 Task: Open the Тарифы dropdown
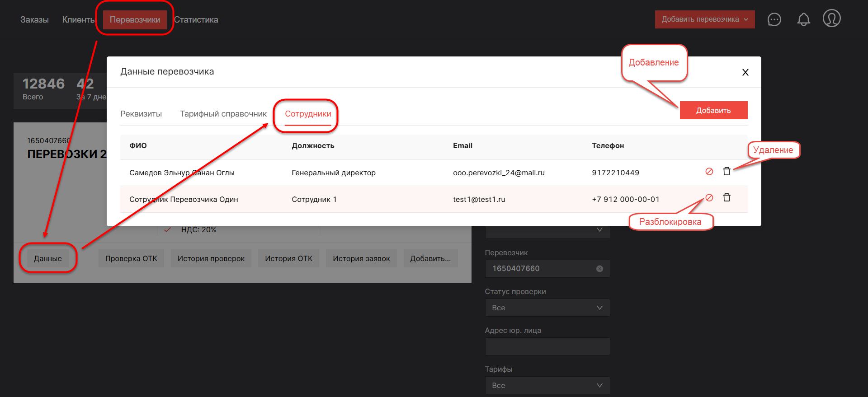[x=547, y=385]
